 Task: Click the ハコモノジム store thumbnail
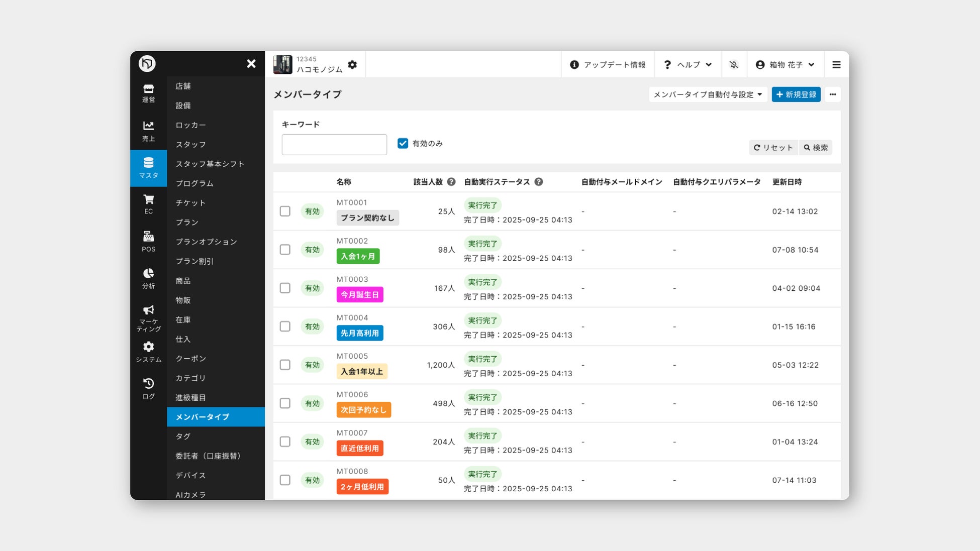pos(282,65)
